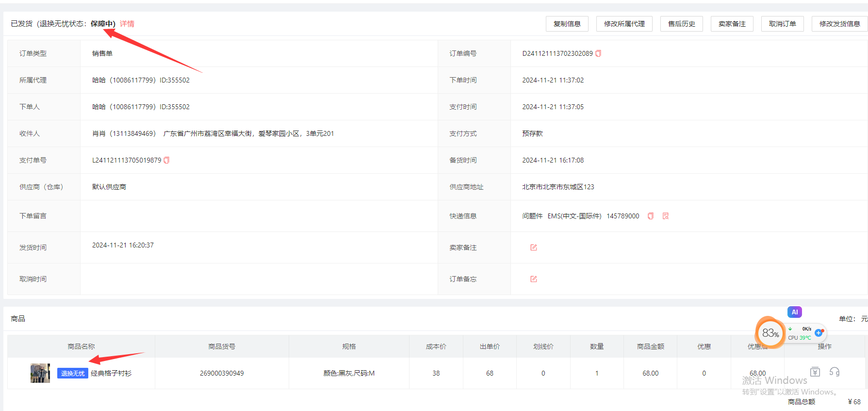Click the 复制信息 button

pyautogui.click(x=567, y=24)
